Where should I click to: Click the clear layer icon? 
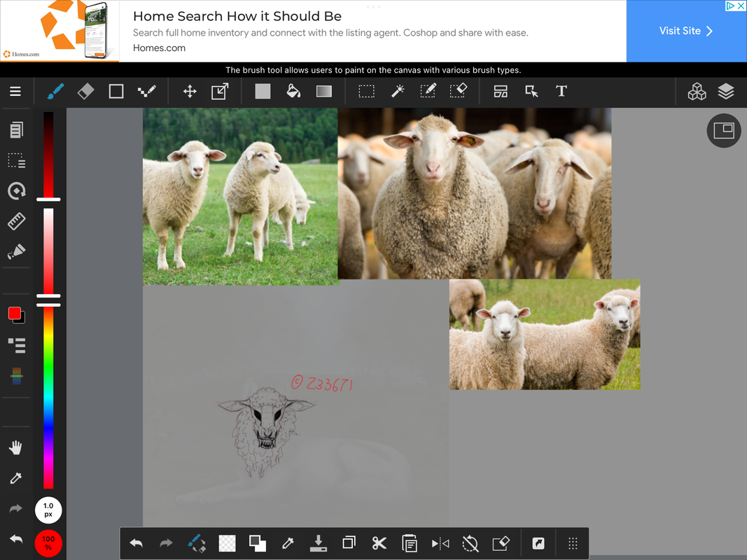click(501, 543)
